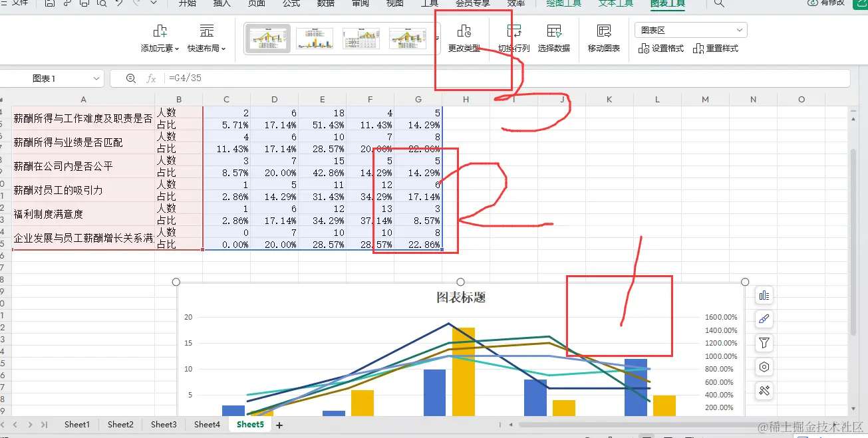Click the Change Chart Type (更改类型) icon

pyautogui.click(x=464, y=31)
